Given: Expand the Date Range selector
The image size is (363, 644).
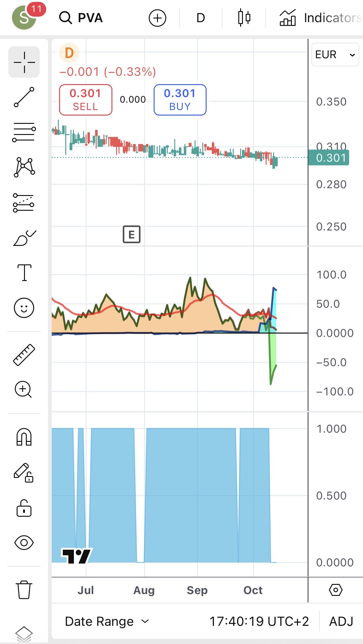Looking at the screenshot, I should (107, 622).
